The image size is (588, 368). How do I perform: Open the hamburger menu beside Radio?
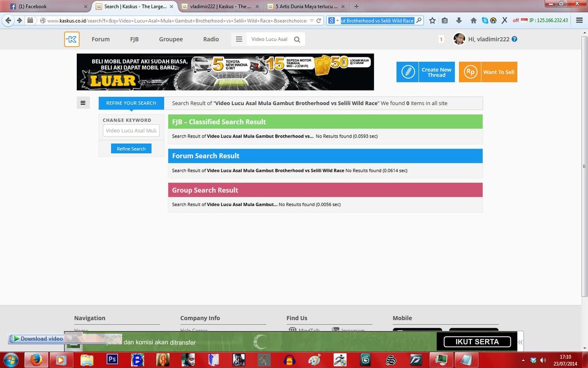click(x=239, y=39)
